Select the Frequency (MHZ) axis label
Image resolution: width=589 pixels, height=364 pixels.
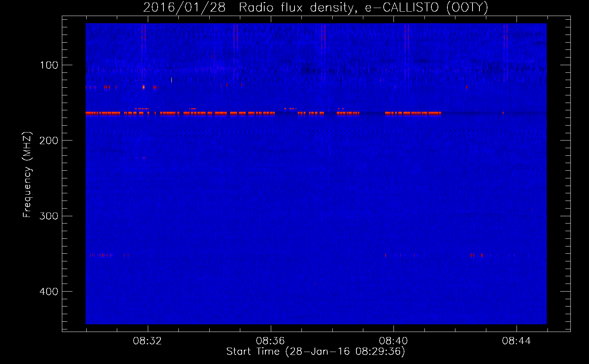[x=27, y=175]
